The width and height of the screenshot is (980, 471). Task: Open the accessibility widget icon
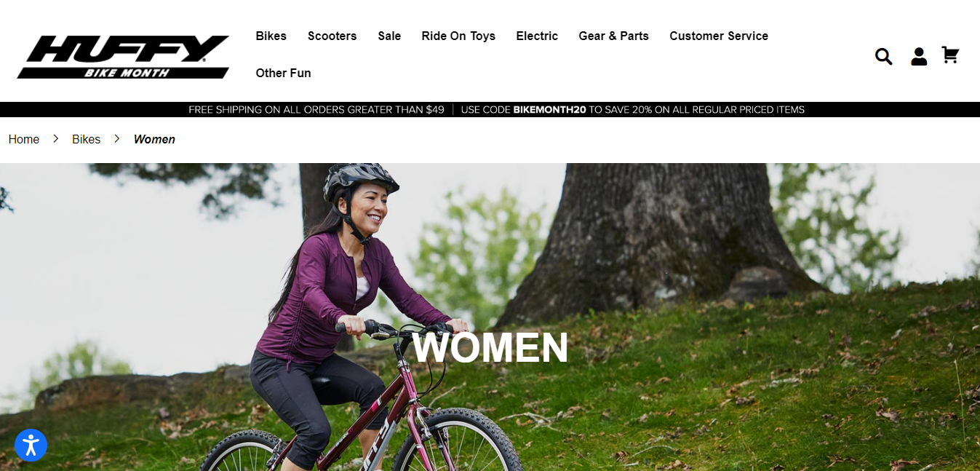tap(31, 445)
